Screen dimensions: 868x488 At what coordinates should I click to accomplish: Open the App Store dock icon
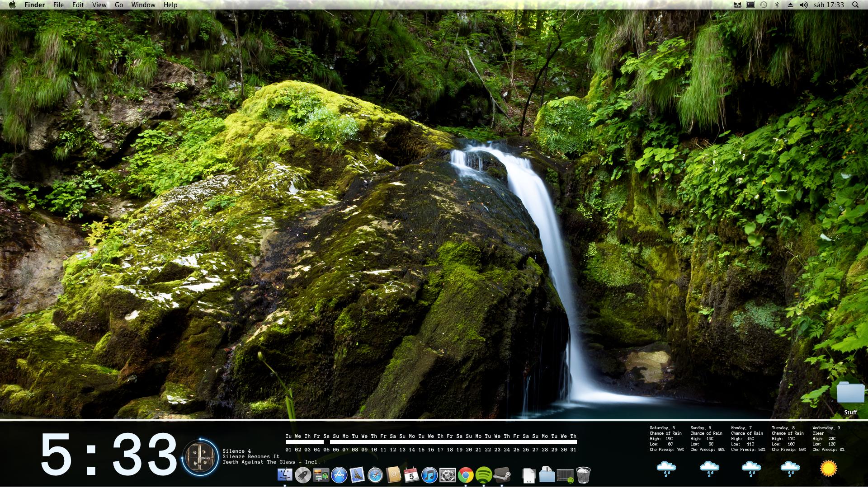[339, 475]
